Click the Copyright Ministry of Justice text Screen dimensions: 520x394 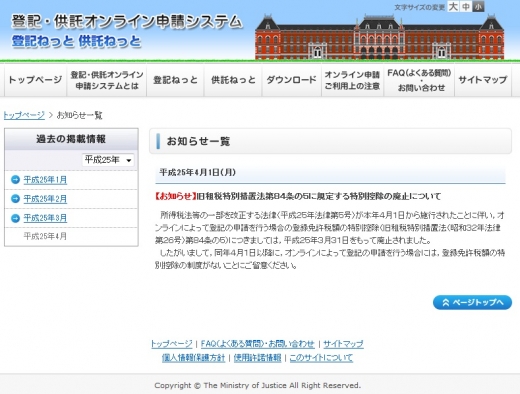[257, 385]
